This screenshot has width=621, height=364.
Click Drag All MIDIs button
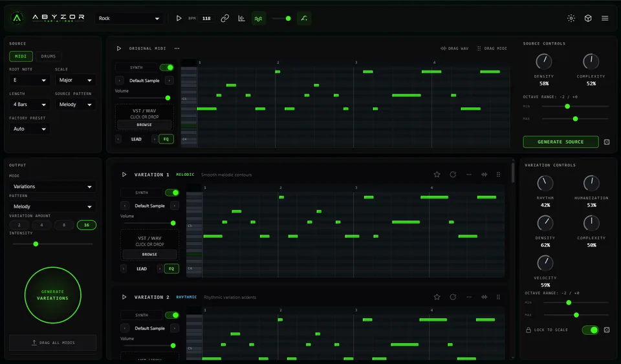pyautogui.click(x=52, y=343)
